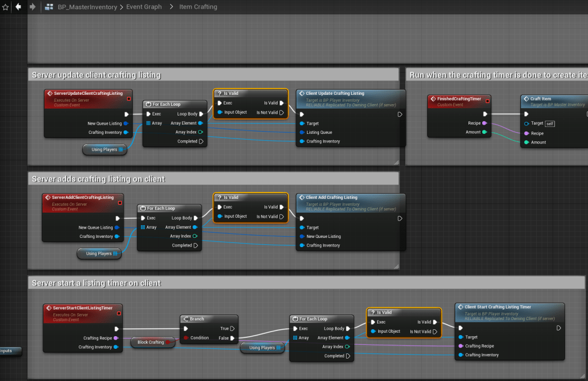
Task: Click the Branch node Condition pin
Action: pos(186,338)
